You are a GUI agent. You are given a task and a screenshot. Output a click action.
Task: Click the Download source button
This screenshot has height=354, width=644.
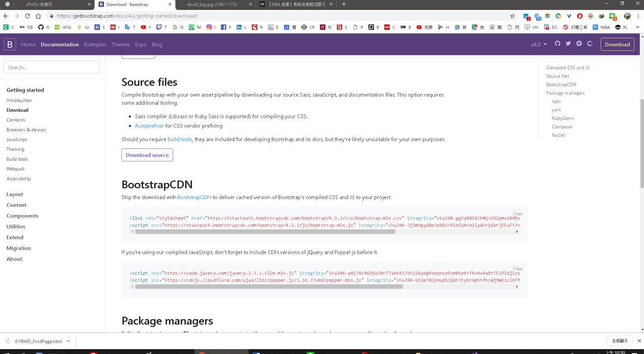(147, 155)
